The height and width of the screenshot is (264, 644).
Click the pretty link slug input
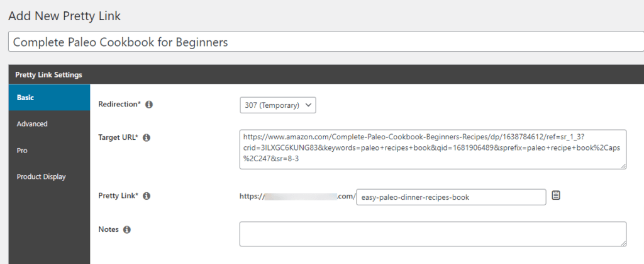(451, 197)
